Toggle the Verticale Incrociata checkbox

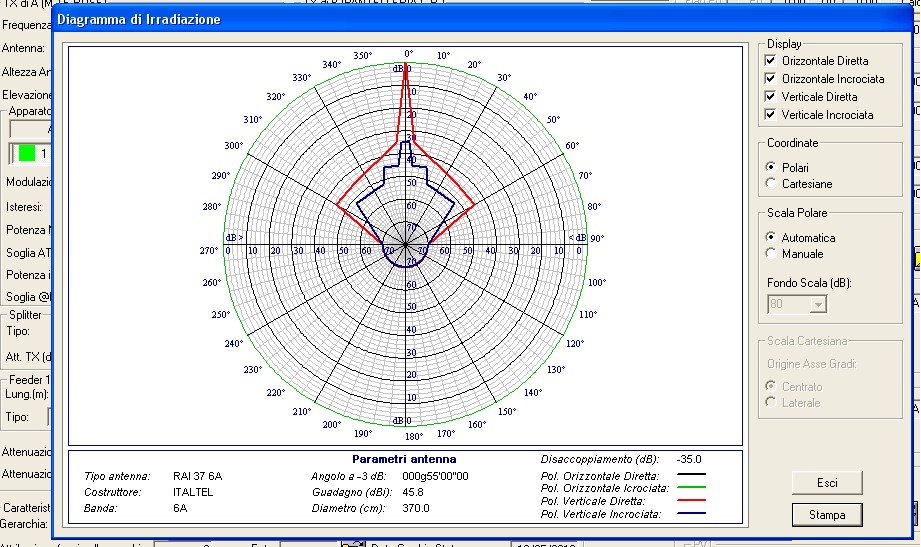click(x=770, y=115)
